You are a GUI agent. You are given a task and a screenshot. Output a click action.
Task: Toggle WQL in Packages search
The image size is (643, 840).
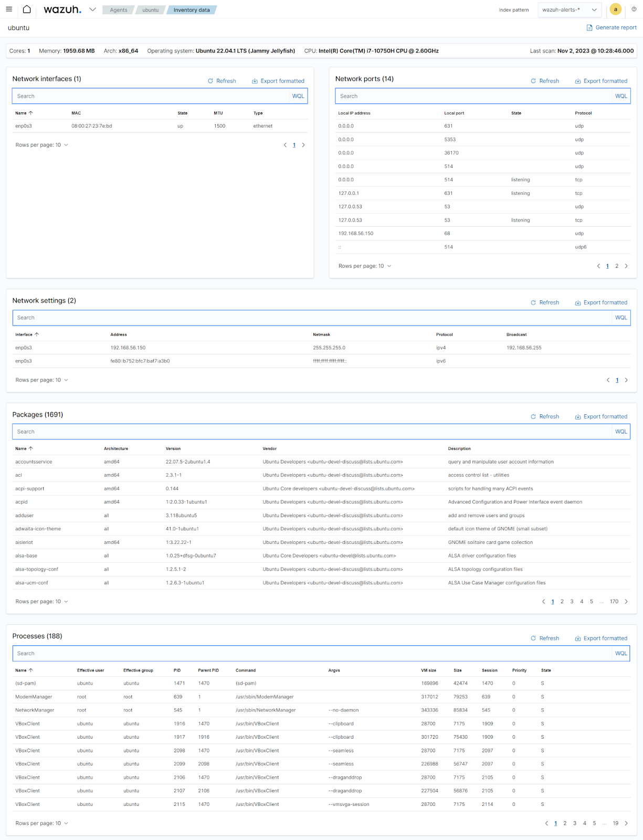pyautogui.click(x=621, y=432)
